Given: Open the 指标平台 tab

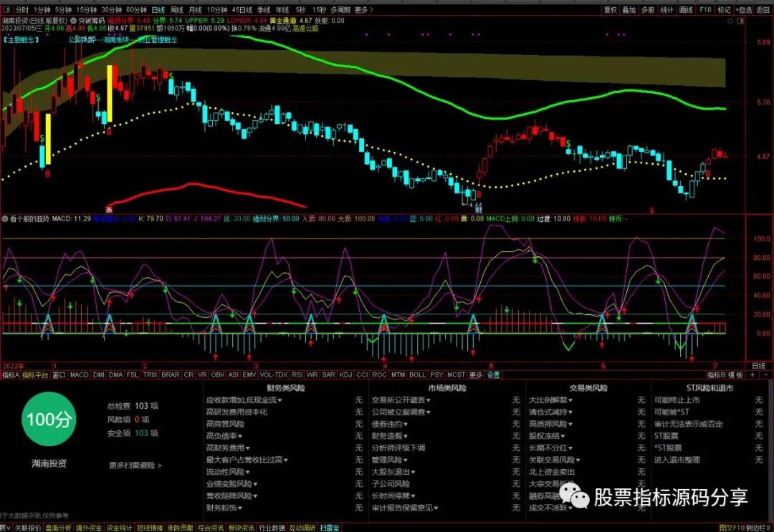Looking at the screenshot, I should pos(35,375).
